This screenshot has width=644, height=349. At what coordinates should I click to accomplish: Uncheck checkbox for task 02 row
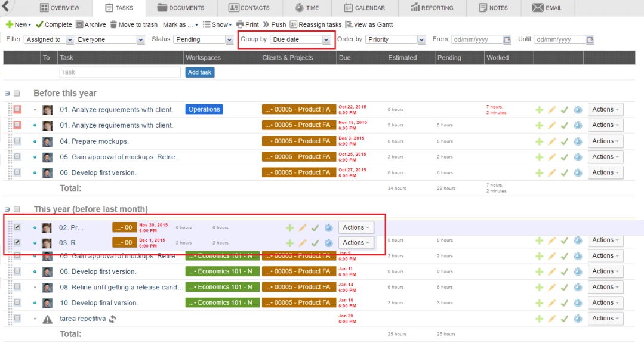pos(17,227)
